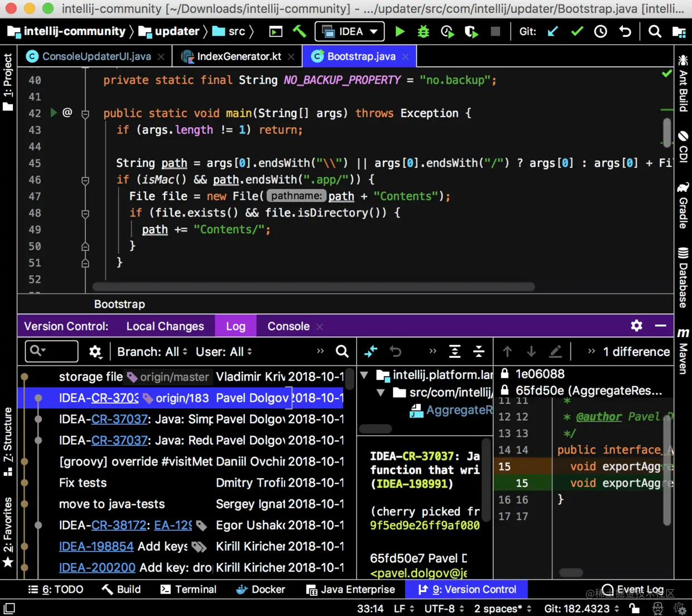This screenshot has height=616, width=692.
Task: Run the IDEA configuration with green arrow
Action: pos(400,32)
